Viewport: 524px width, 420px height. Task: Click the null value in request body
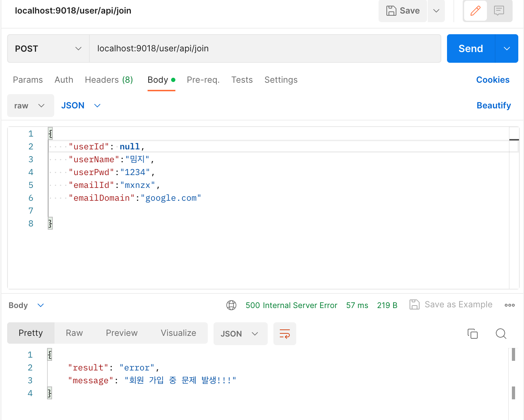tap(130, 147)
